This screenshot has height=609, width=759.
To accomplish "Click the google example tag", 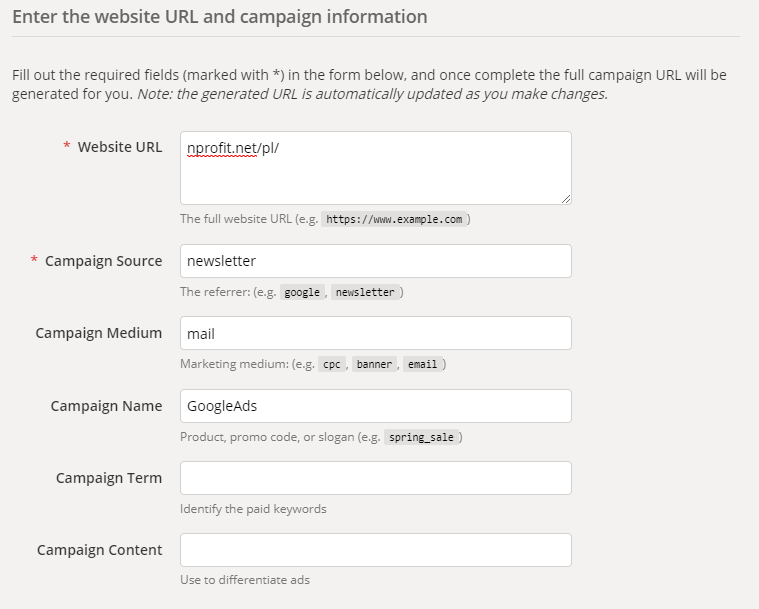I will click(302, 292).
